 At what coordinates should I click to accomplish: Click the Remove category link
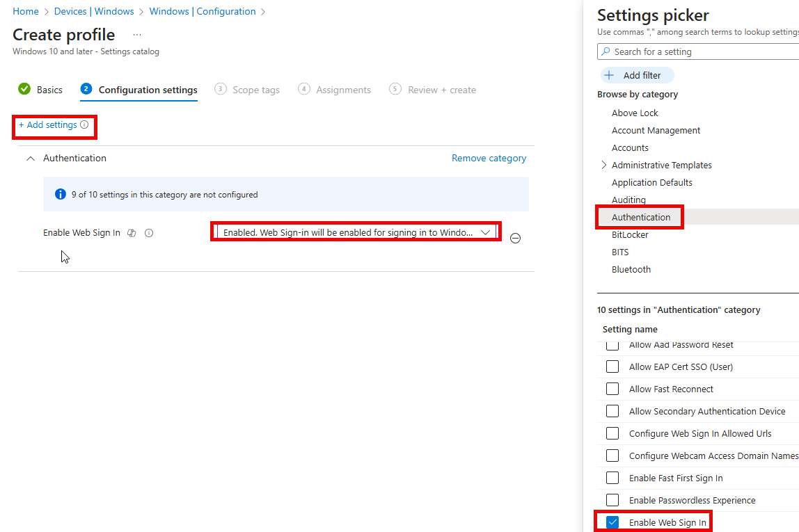489,159
